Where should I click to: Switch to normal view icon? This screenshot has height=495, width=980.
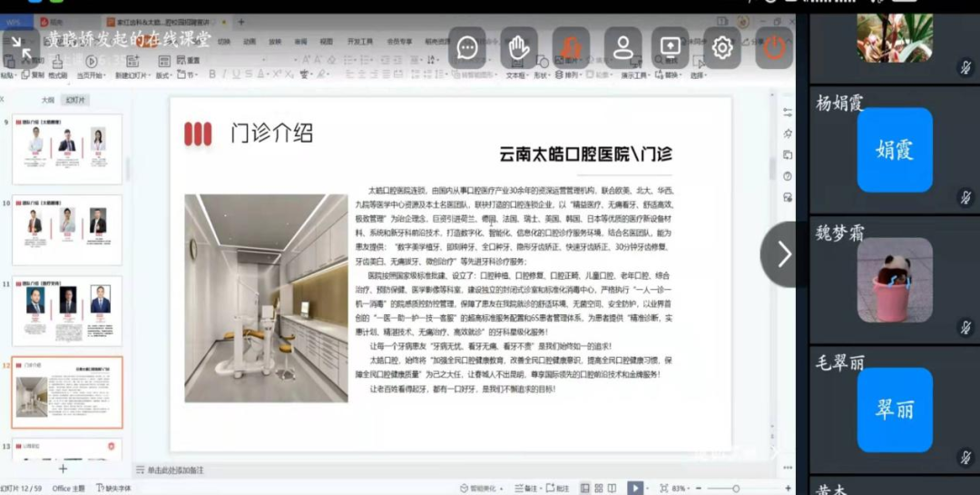tap(585, 488)
